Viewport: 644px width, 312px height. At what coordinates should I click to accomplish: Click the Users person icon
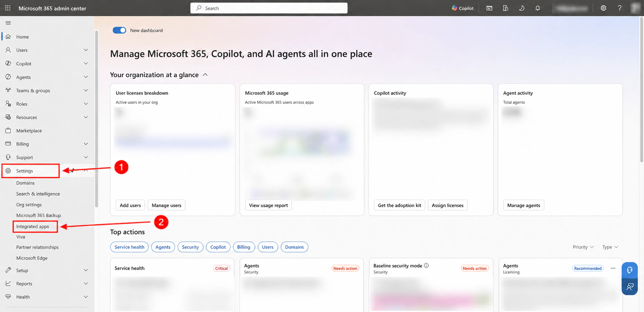click(x=8, y=50)
